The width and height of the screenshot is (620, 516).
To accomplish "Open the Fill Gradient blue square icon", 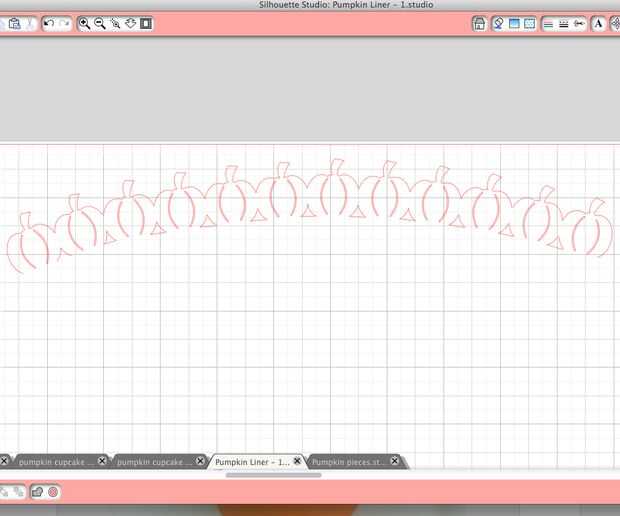I will (514, 24).
